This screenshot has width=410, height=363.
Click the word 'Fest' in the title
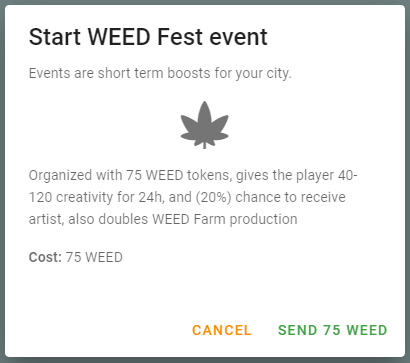[x=179, y=37]
